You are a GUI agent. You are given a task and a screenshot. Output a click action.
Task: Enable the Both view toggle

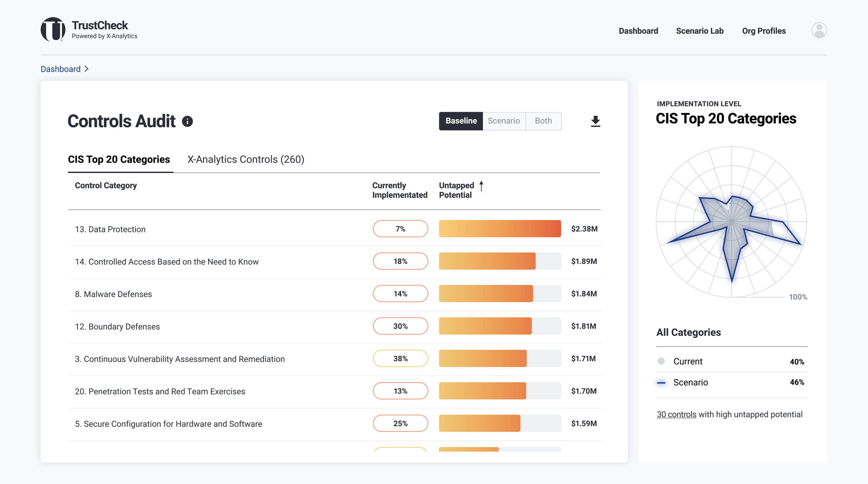(543, 121)
